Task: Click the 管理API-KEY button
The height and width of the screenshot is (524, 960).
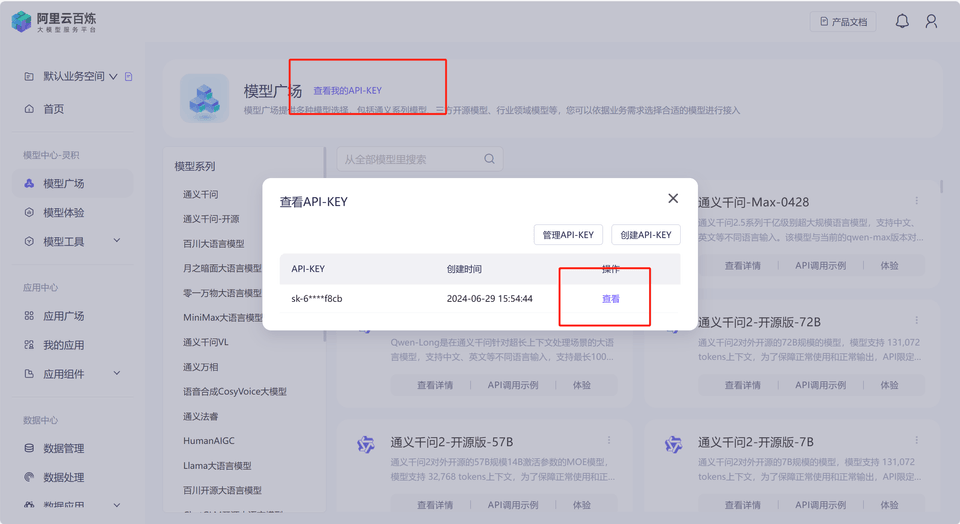Action: click(568, 234)
